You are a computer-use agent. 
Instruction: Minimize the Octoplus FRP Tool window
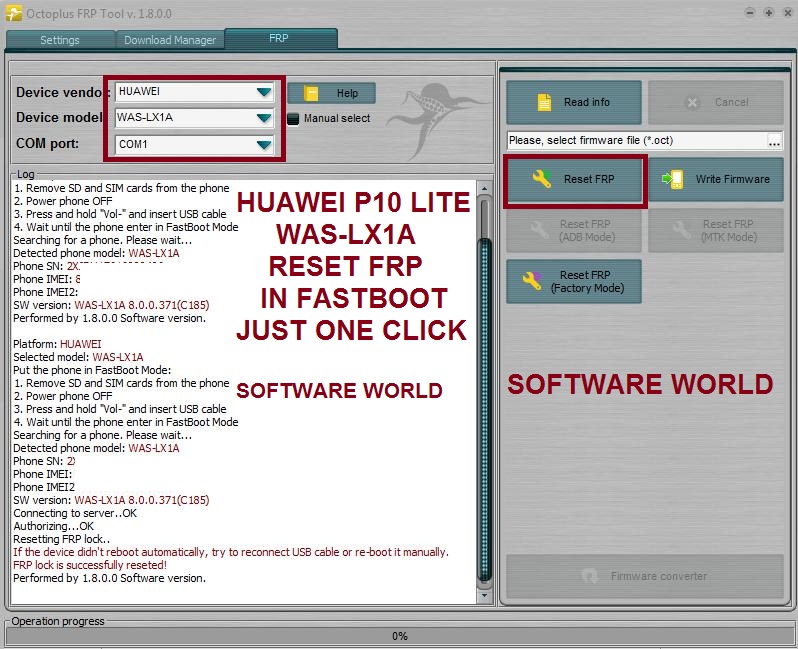coord(750,13)
